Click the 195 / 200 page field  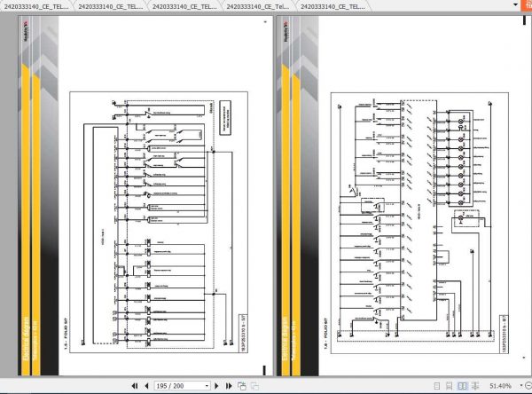(x=179, y=386)
